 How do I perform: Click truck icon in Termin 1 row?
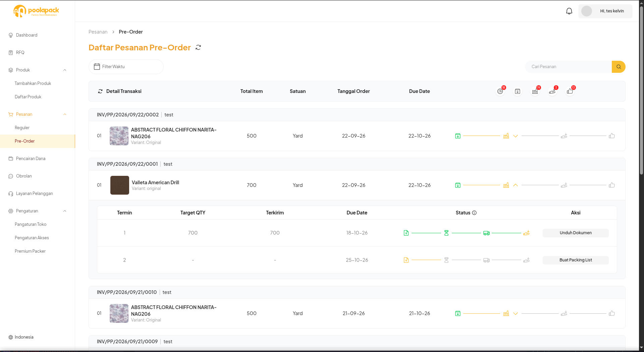pos(486,233)
